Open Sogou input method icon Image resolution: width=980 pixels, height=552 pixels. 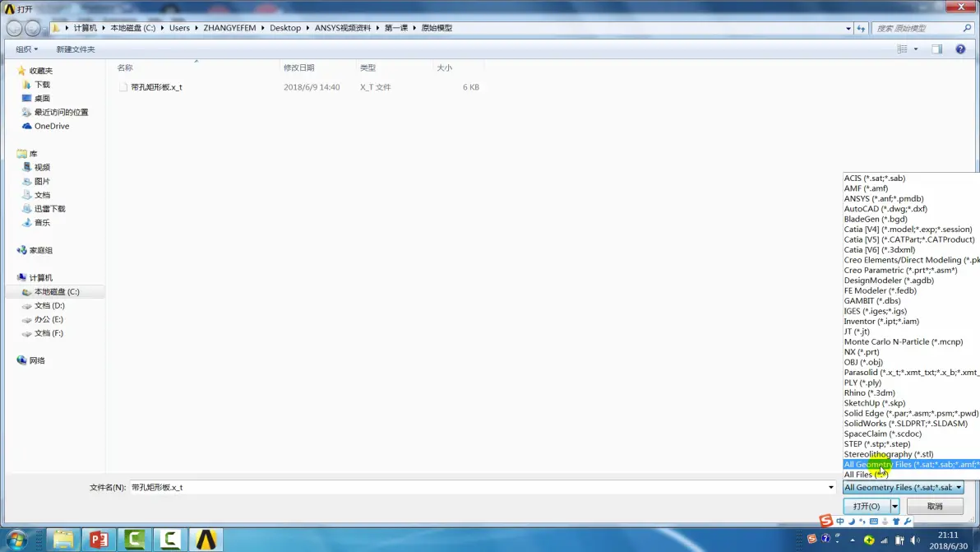(x=825, y=520)
